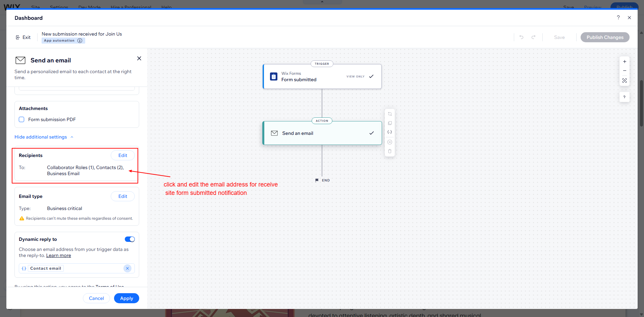Open Hire a Professional in Wix editor behind
644x317 pixels.
pos(131,7)
